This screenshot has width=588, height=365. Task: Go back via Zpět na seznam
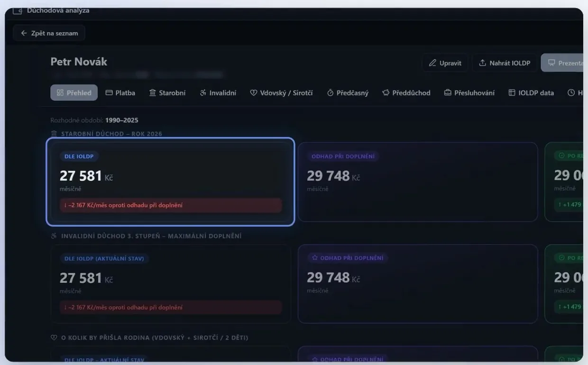(x=49, y=33)
